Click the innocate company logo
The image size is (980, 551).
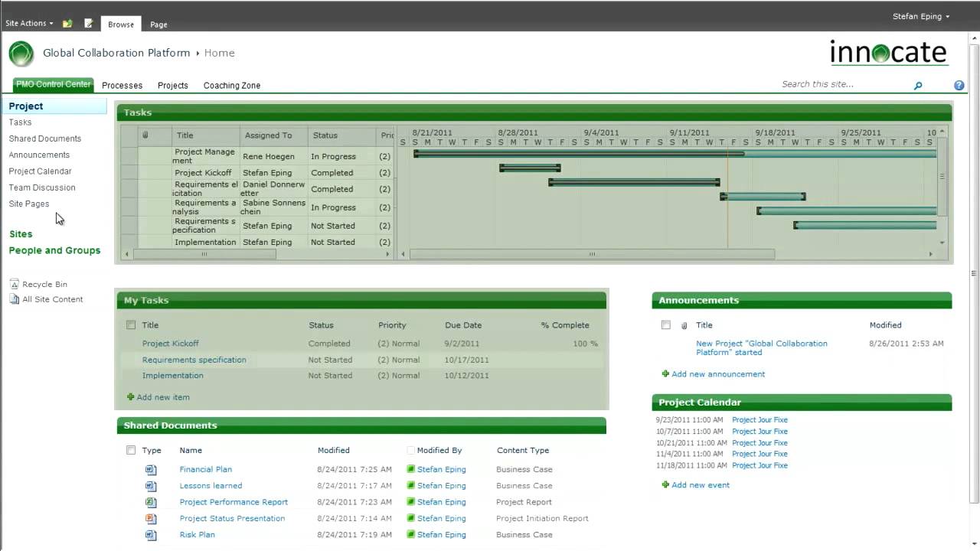(889, 54)
